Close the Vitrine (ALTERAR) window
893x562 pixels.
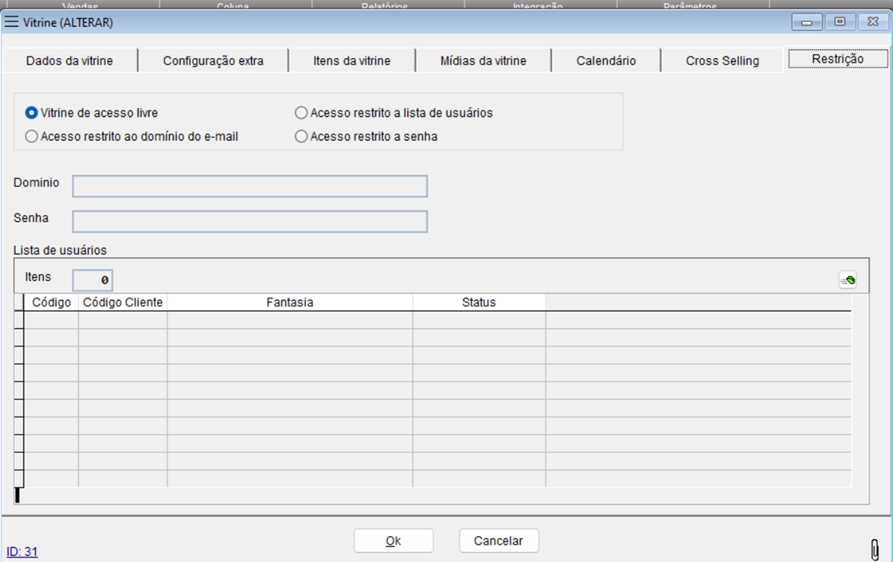coord(871,22)
